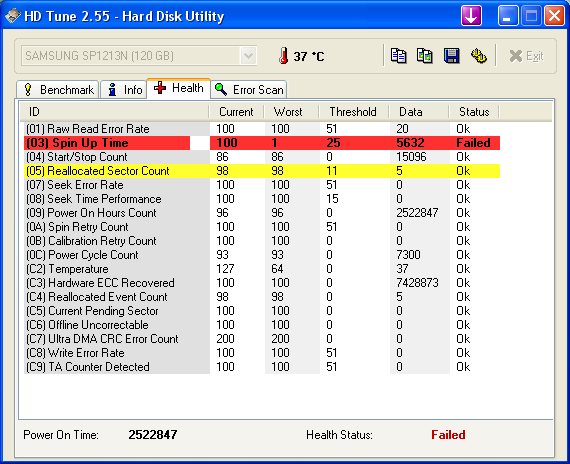Select the (C3) Hardware ECC Recovered row
Image resolution: width=570 pixels, height=464 pixels.
pos(262,283)
